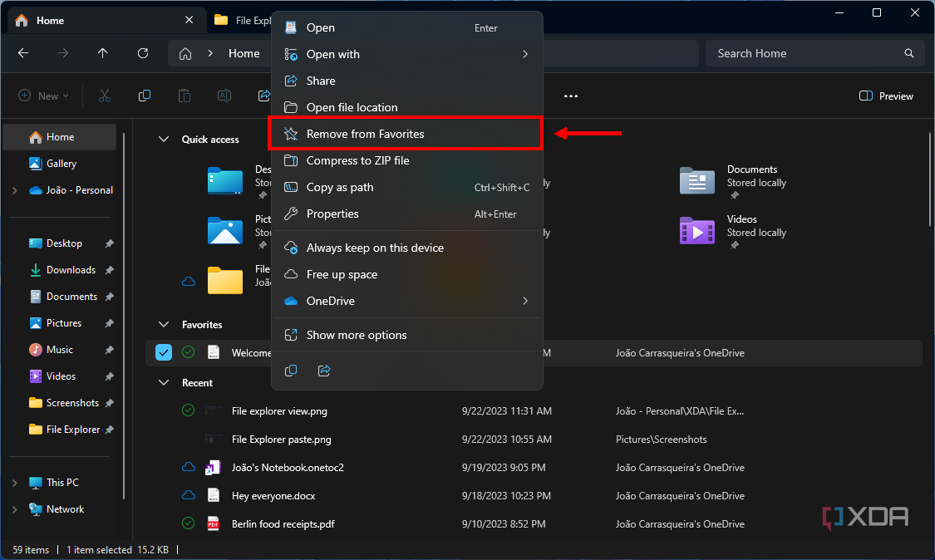The width and height of the screenshot is (935, 560).
Task: Click the Back navigation button
Action: click(22, 53)
